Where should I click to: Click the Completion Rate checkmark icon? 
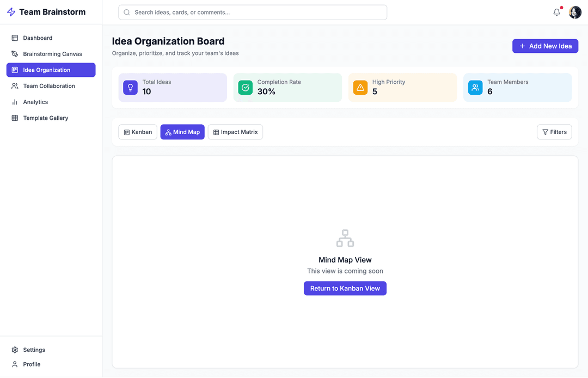click(x=245, y=87)
